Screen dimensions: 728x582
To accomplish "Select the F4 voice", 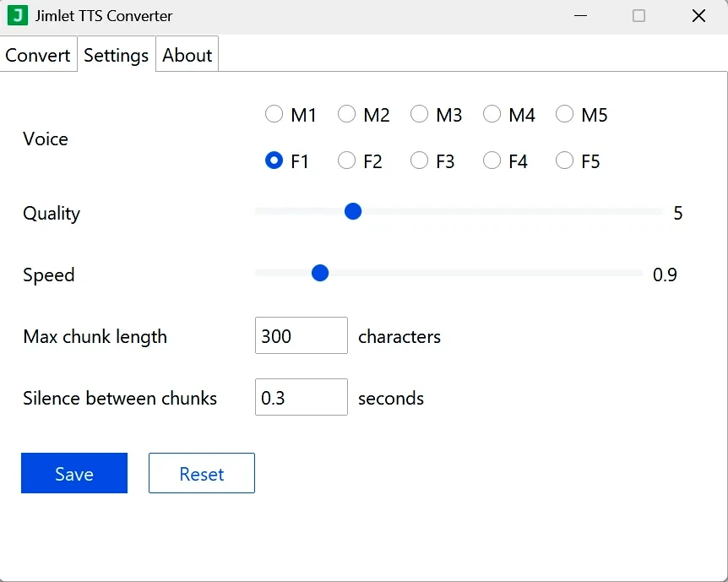I will [x=492, y=160].
